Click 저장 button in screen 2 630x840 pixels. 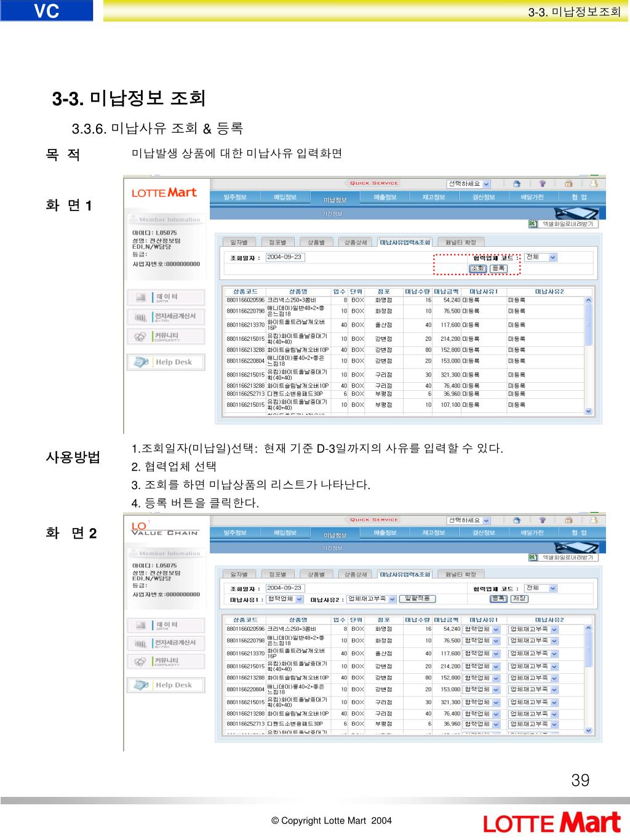point(519,599)
